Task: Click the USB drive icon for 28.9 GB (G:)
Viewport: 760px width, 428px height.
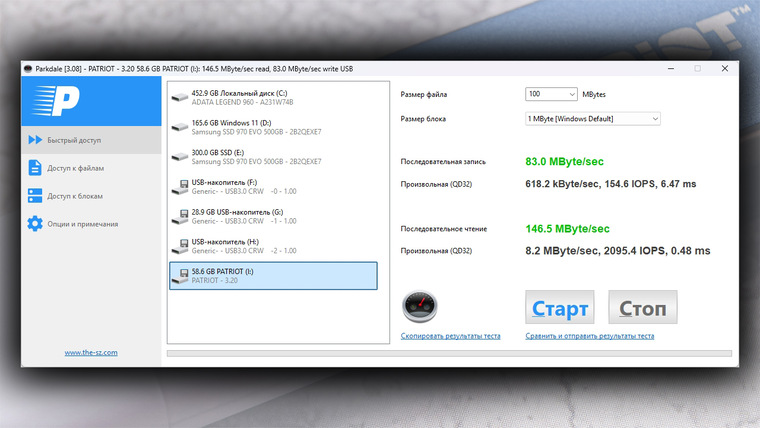Action: tap(180, 217)
